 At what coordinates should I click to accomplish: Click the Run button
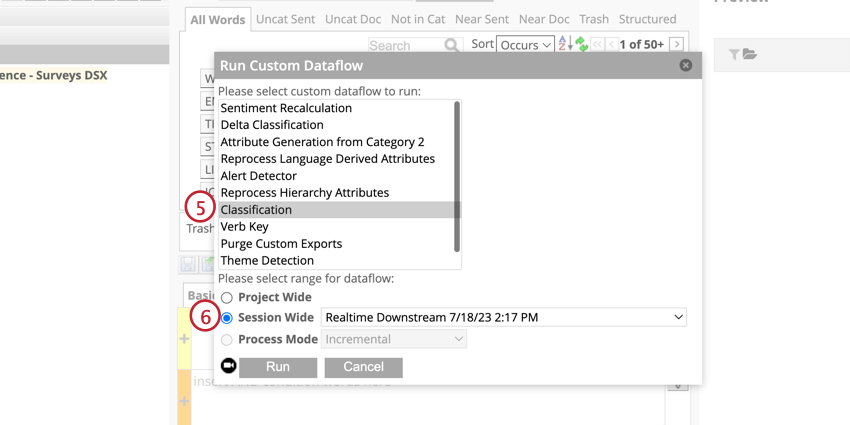278,367
